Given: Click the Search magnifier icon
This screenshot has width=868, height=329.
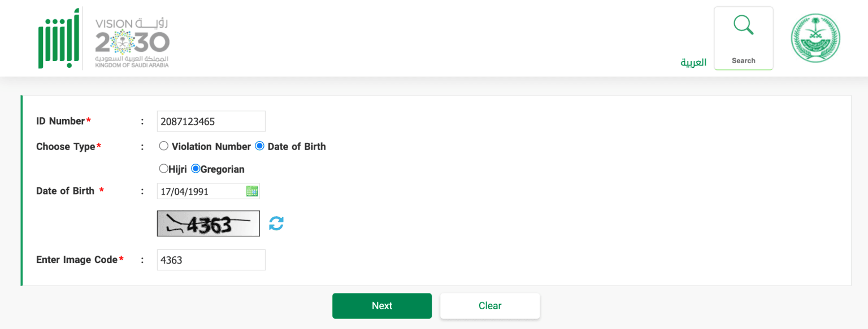Looking at the screenshot, I should (x=743, y=25).
